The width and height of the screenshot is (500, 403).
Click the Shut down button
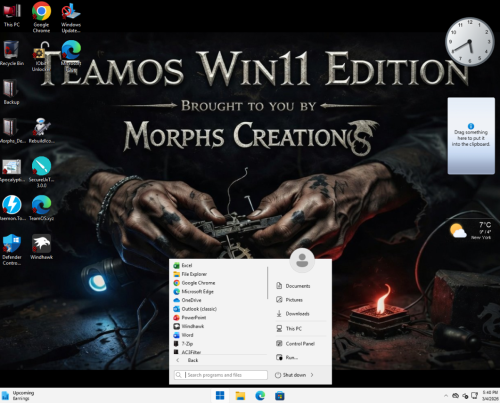290,375
